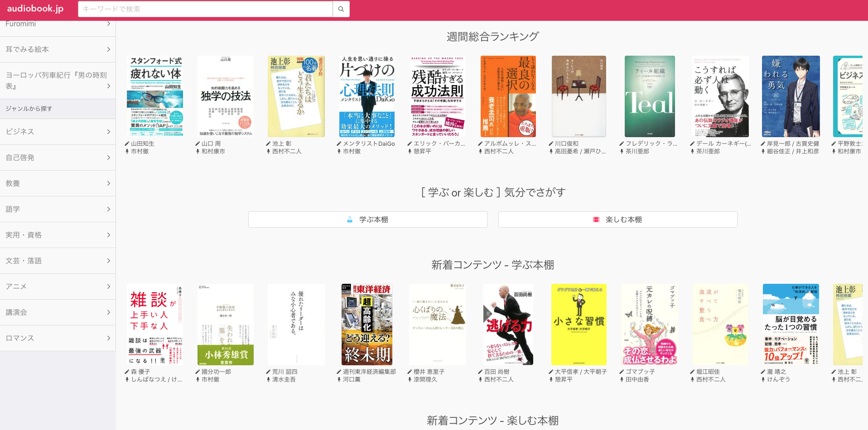Click microphone icon beside しんばなつえ
The height and width of the screenshot is (430, 868).
[x=127, y=379]
